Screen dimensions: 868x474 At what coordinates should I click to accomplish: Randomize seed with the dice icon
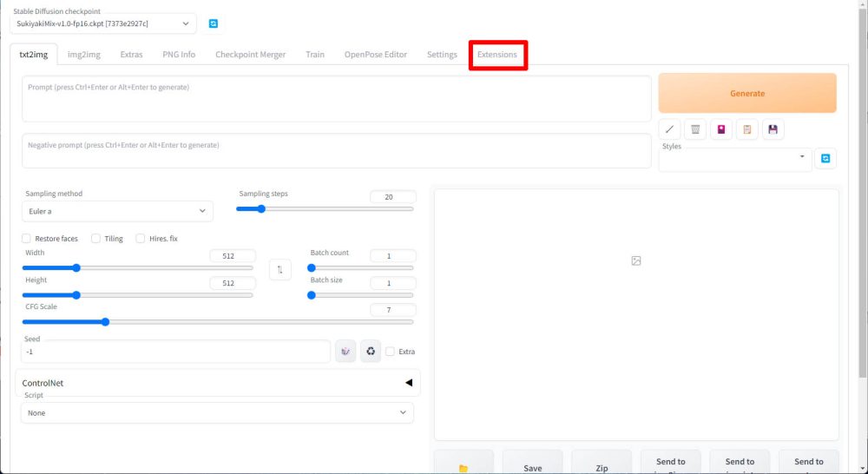(x=345, y=351)
